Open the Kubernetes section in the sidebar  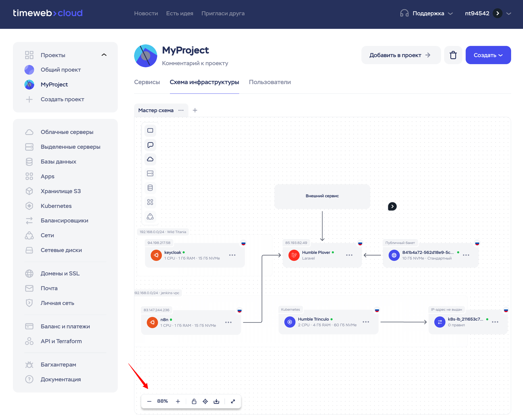[x=56, y=206]
